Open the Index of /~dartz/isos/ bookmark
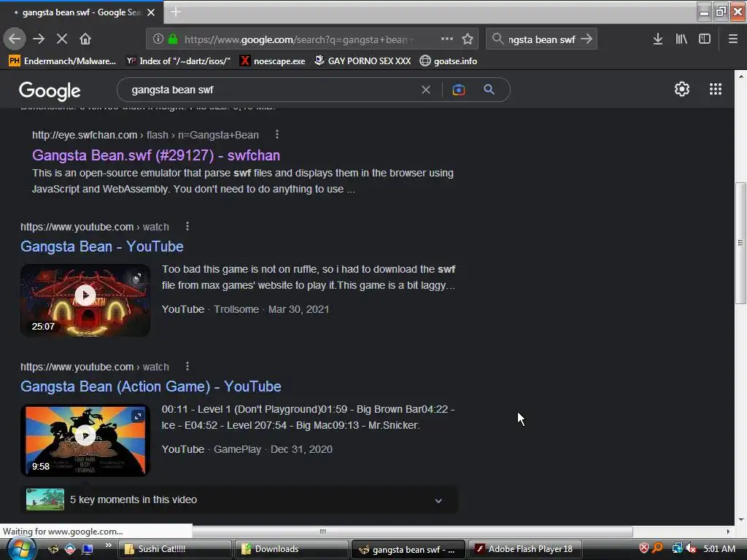The width and height of the screenshot is (747, 560). (178, 61)
